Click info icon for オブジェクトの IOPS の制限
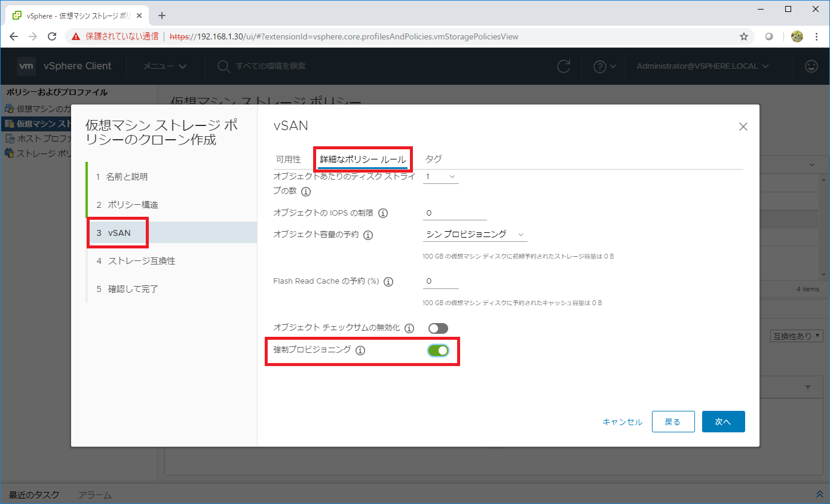 click(384, 213)
